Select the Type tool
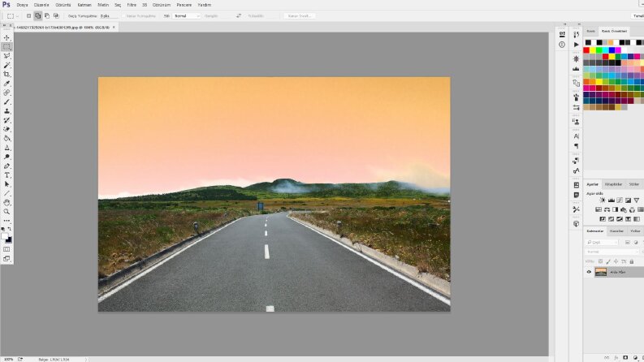The height and width of the screenshot is (362, 644). tap(6, 175)
